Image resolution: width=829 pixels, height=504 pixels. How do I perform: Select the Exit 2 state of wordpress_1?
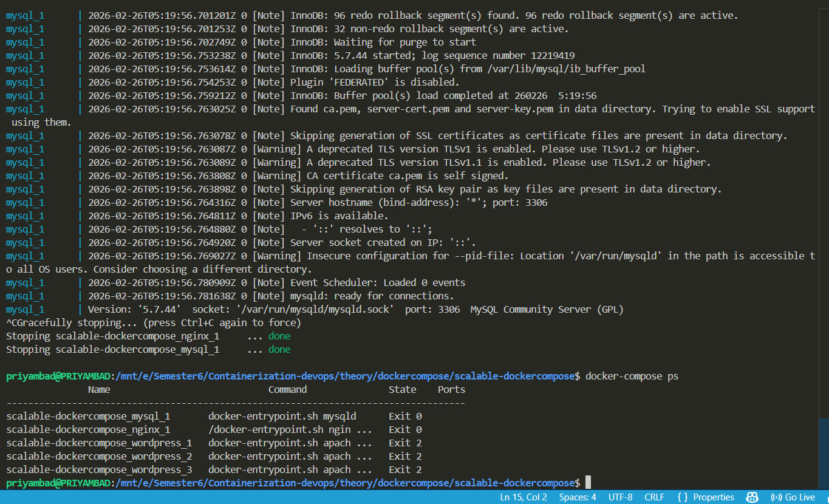[404, 443]
